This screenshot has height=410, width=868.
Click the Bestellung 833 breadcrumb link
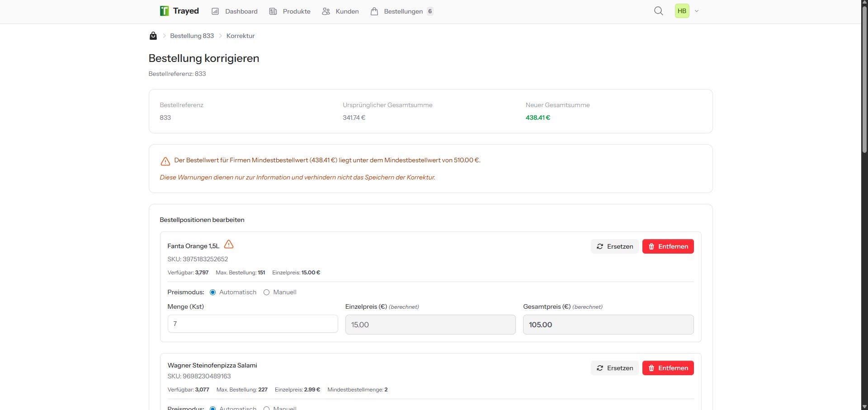(192, 36)
